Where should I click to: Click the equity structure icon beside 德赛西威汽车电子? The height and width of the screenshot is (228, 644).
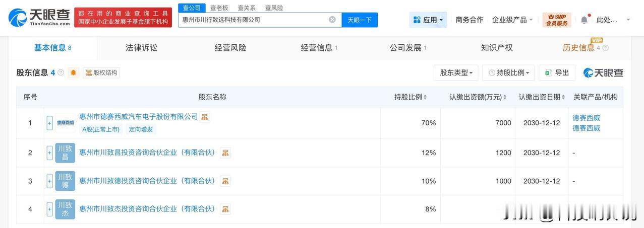204,117
